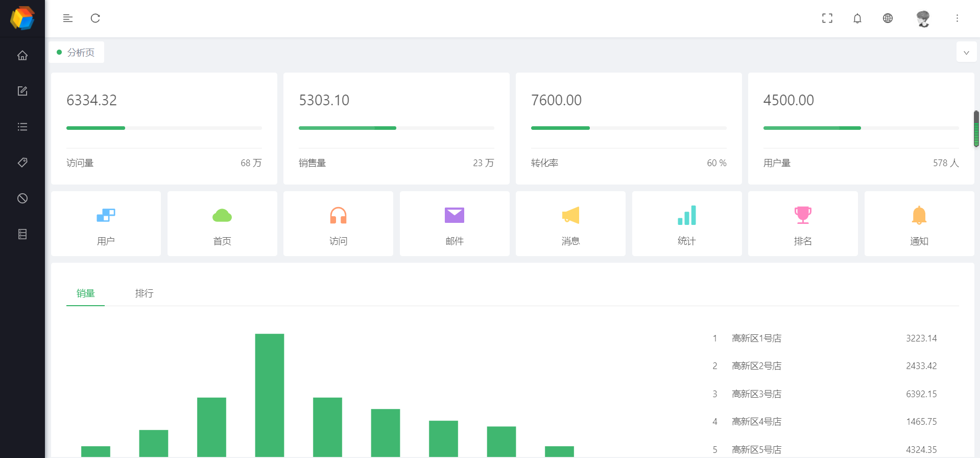The width and height of the screenshot is (980, 458).
Task: Click the 4500.00 statistic value
Action: [789, 100]
